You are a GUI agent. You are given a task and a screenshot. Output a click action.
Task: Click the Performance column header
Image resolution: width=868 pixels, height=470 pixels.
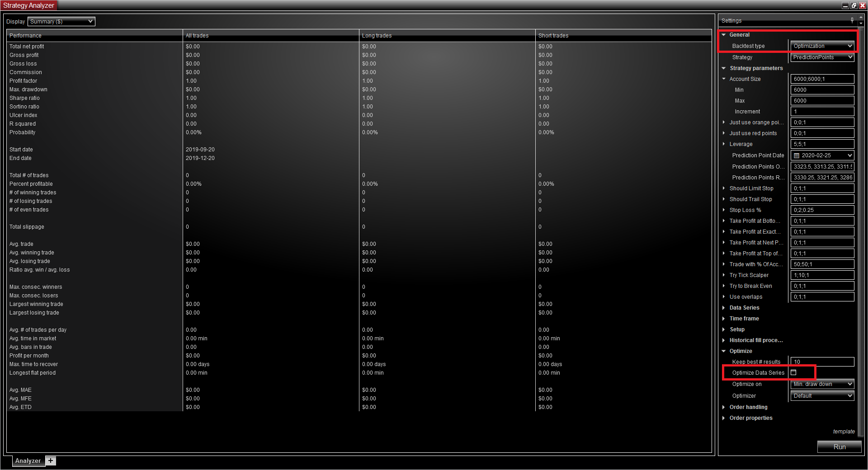coord(95,36)
